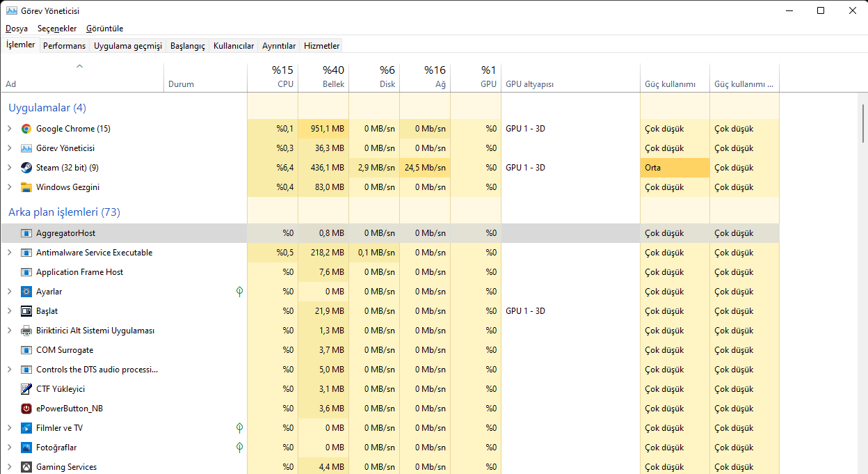Click the DTS audio processing icon
The image size is (868, 474).
pyautogui.click(x=26, y=370)
